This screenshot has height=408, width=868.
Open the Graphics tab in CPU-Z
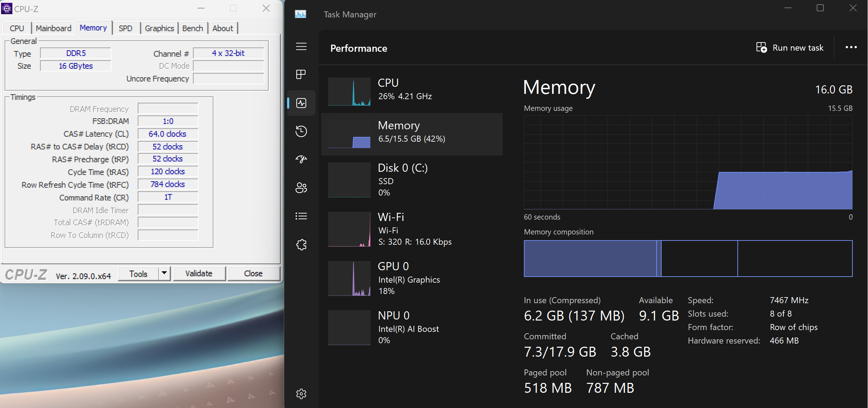pos(159,28)
